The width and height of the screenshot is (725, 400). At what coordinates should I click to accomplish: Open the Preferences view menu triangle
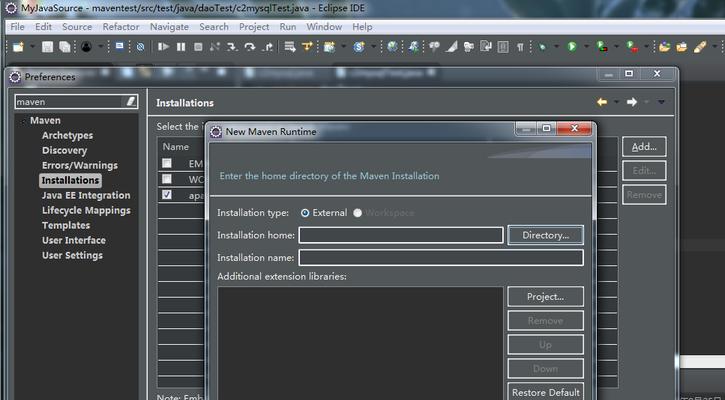click(x=662, y=102)
